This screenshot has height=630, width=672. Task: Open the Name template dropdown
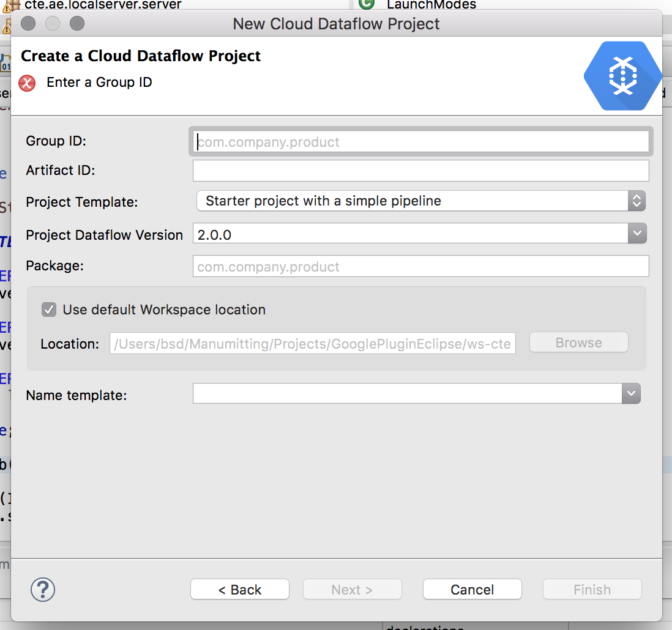[x=631, y=393]
